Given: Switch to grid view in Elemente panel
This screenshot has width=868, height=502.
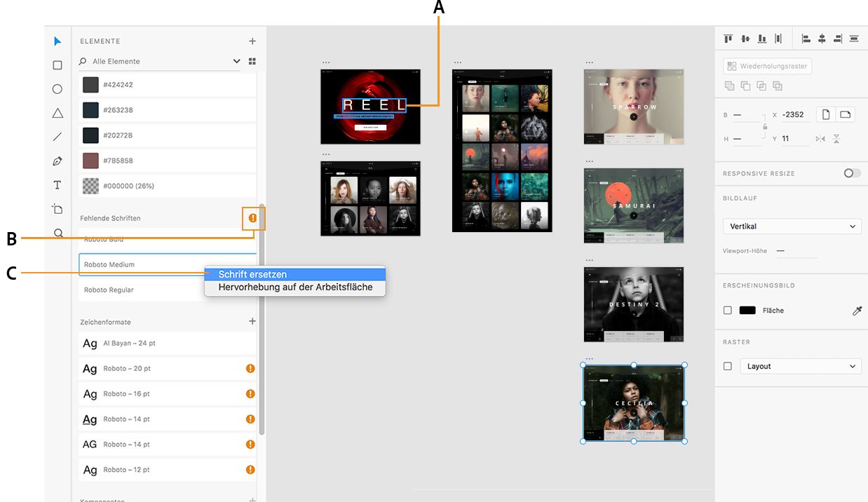Looking at the screenshot, I should pos(252,61).
